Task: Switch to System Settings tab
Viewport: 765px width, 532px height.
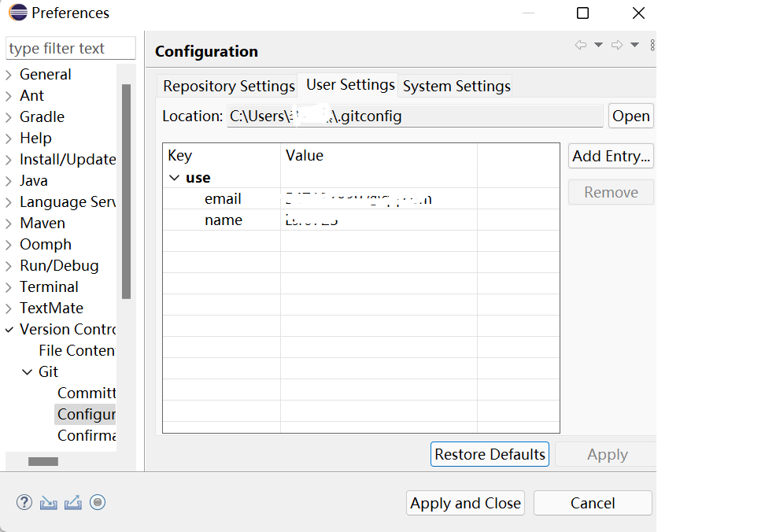Action: 456,86
